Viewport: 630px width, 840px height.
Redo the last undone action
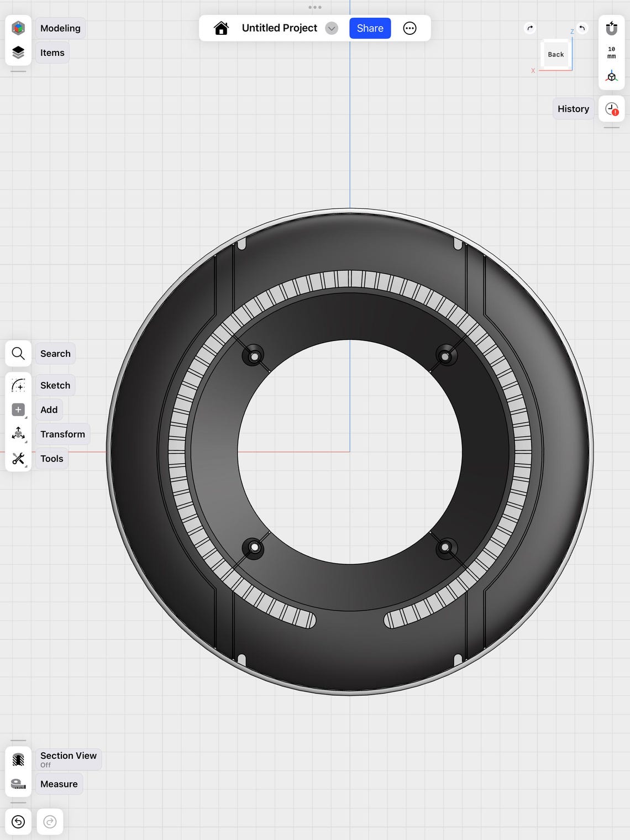click(50, 822)
